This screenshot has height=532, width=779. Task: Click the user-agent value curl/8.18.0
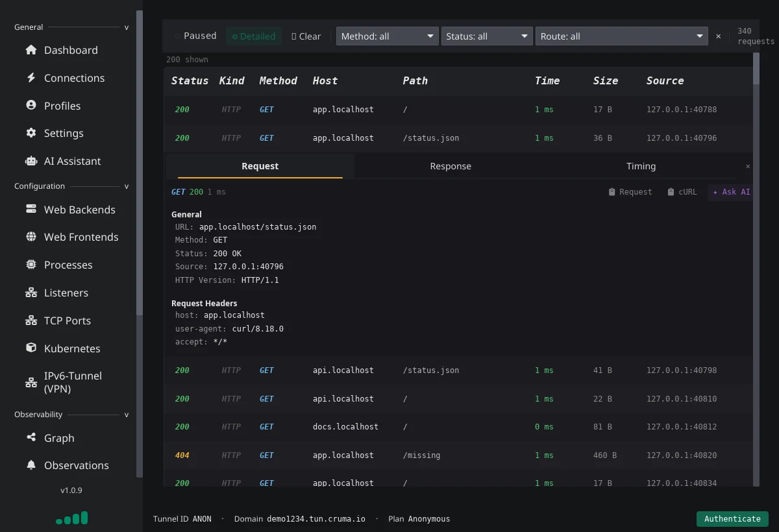258,329
